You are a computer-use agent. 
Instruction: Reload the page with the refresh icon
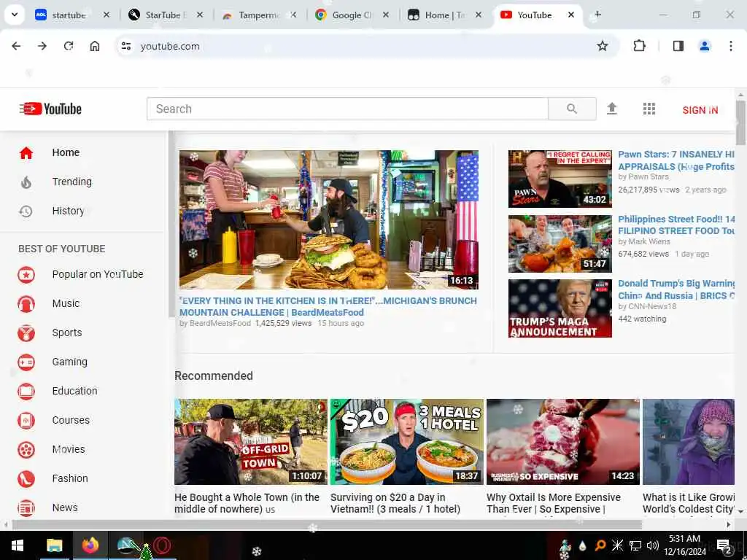69,46
